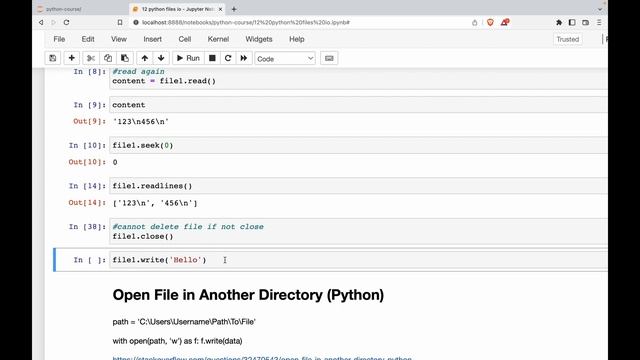Click into the file1.seek(0) cell

pyautogui.click(x=358, y=145)
